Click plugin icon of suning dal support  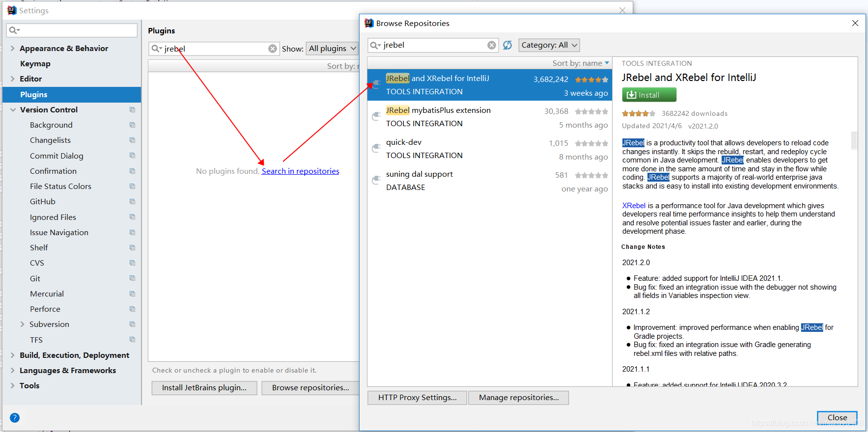[376, 180]
